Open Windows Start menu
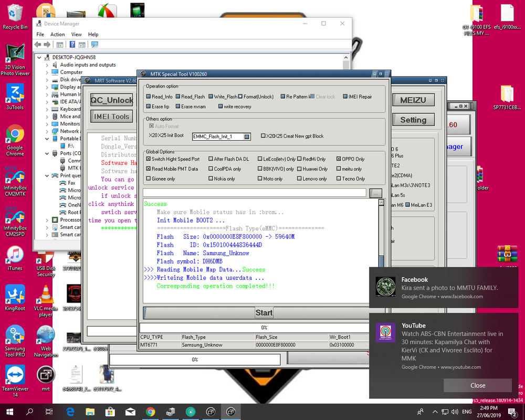The image size is (525, 420). point(9,412)
